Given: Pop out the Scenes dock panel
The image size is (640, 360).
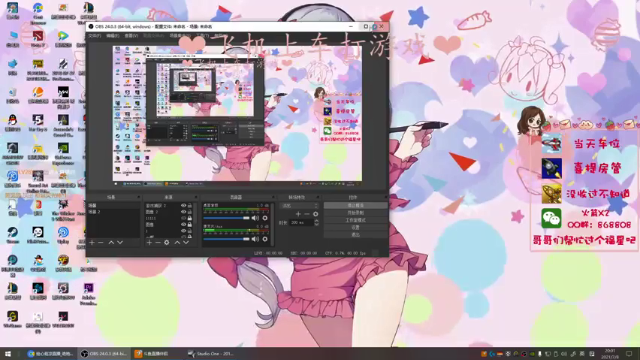Looking at the screenshot, I should point(139,197).
